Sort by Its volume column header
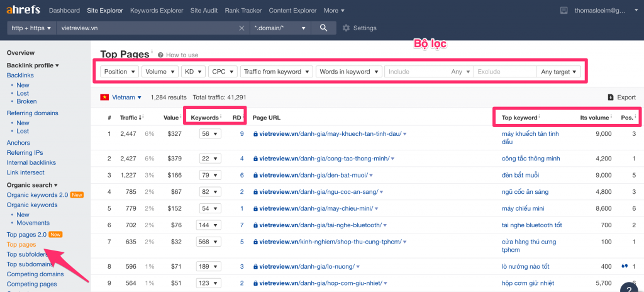 tap(594, 117)
